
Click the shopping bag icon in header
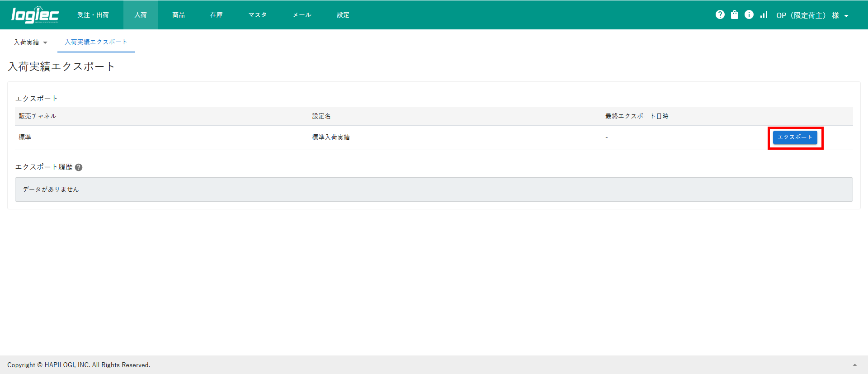pos(735,15)
